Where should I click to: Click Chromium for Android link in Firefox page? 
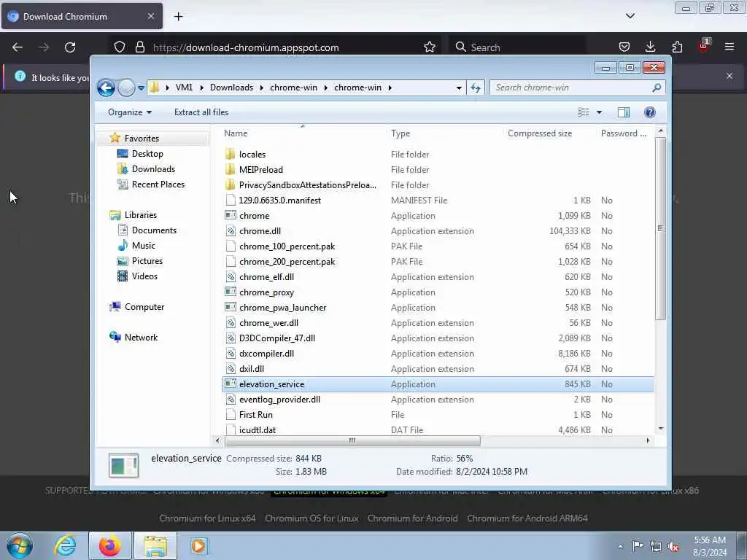tap(413, 518)
